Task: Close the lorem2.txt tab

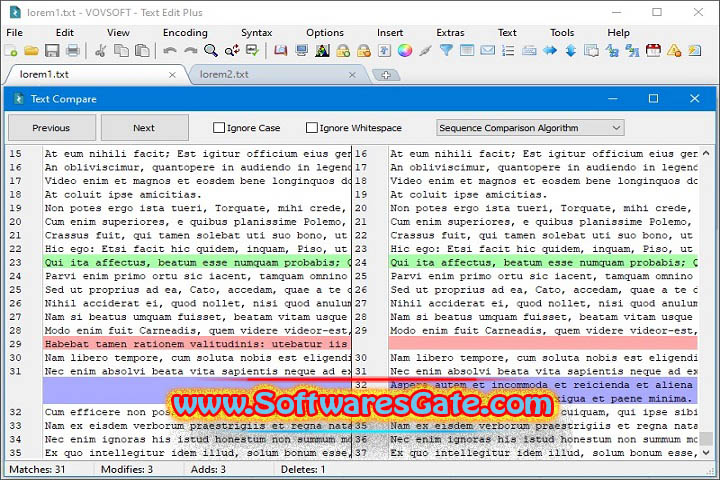Action: (352, 75)
